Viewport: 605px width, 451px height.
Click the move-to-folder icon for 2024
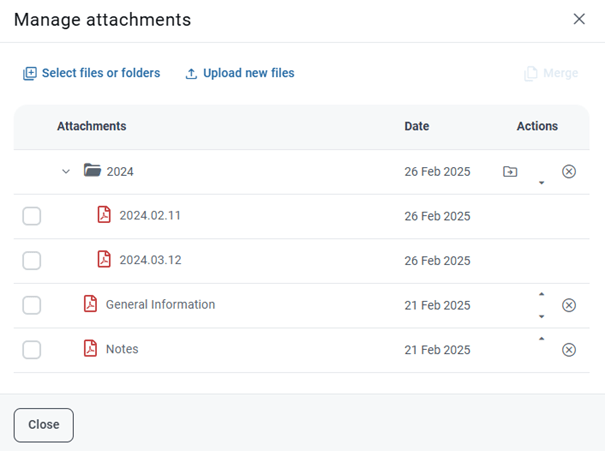tap(510, 172)
